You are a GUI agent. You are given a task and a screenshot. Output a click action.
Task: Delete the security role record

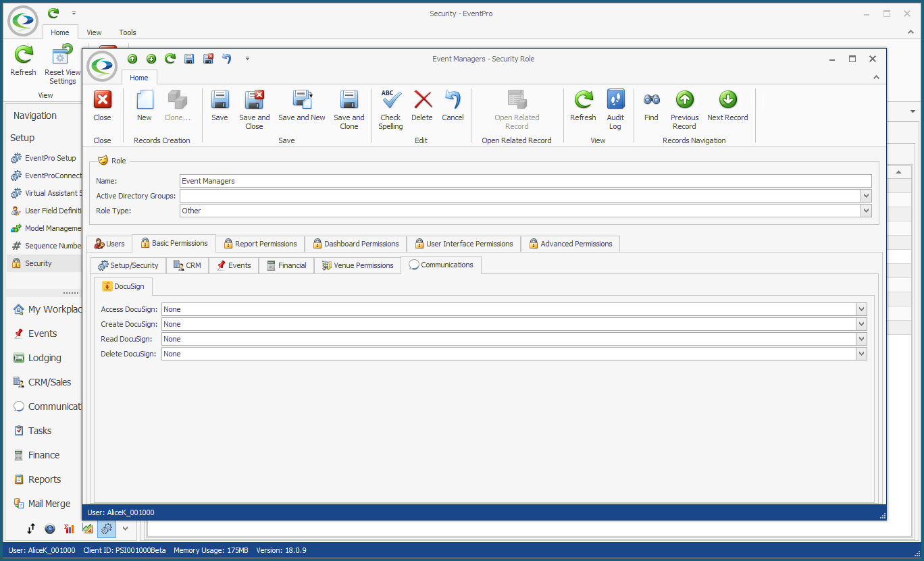[422, 107]
